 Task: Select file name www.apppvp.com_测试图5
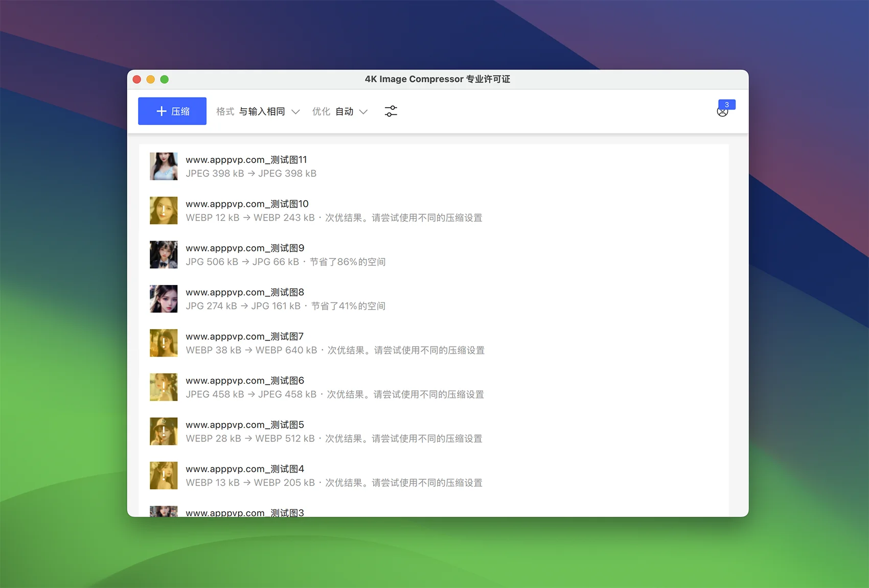tap(245, 425)
